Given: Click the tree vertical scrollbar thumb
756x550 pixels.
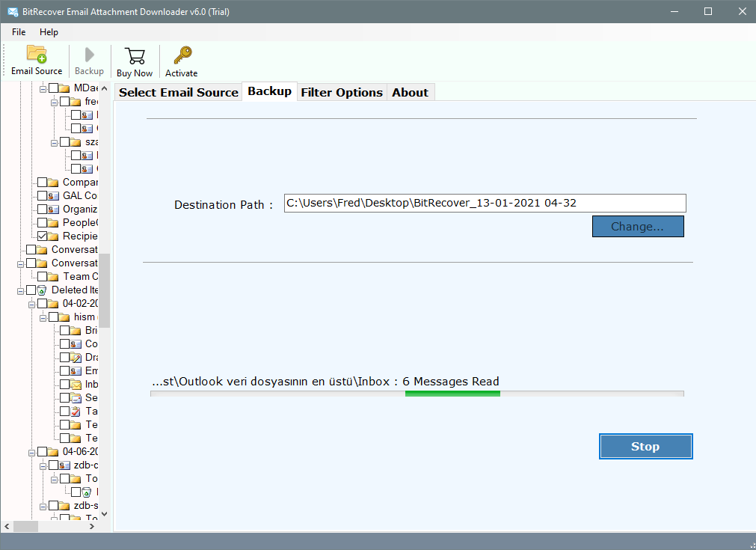Looking at the screenshot, I should coord(105,290).
